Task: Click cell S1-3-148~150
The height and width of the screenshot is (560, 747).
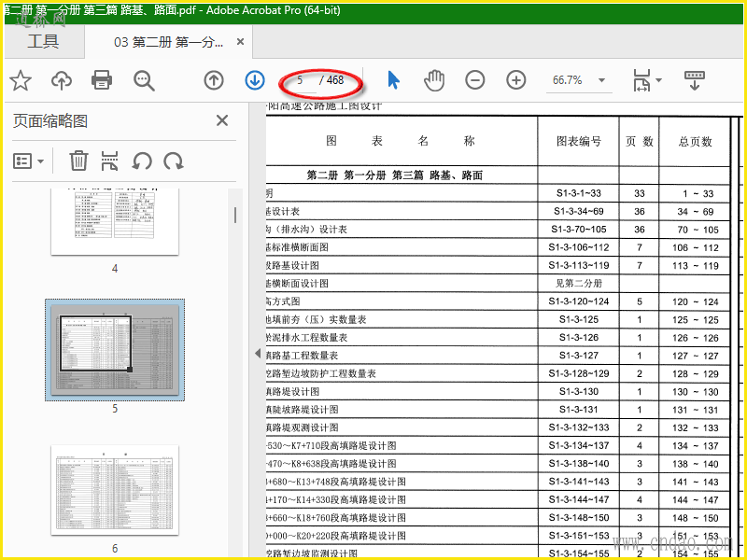Action: click(x=579, y=518)
